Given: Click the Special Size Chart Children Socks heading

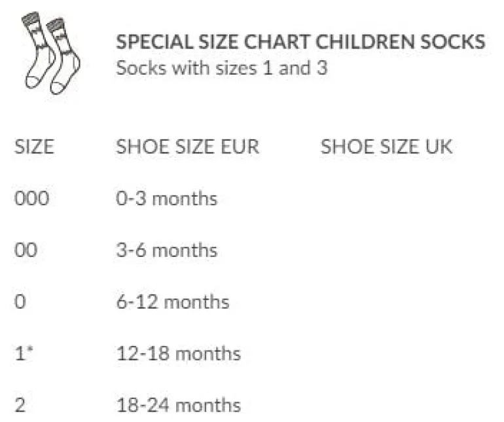Looking at the screenshot, I should point(300,42).
